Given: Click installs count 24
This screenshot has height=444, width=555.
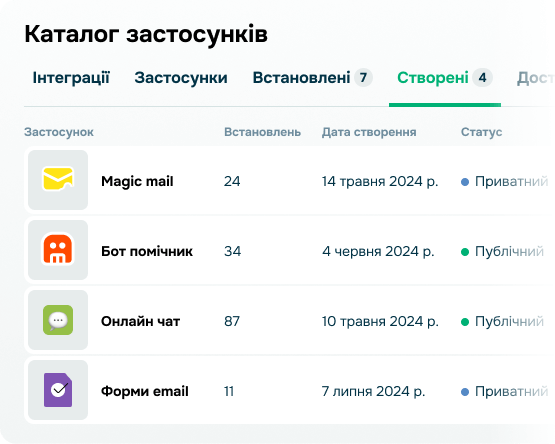Looking at the screenshot, I should [x=232, y=181].
